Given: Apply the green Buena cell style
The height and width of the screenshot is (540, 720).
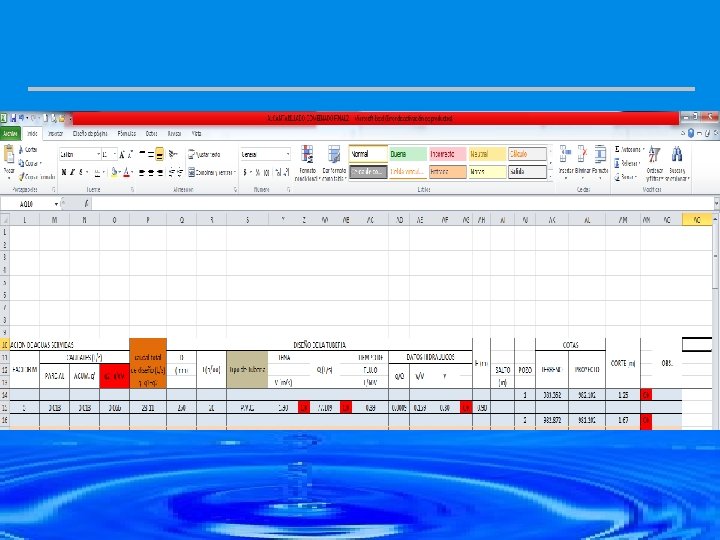Looking at the screenshot, I should click(x=408, y=154).
